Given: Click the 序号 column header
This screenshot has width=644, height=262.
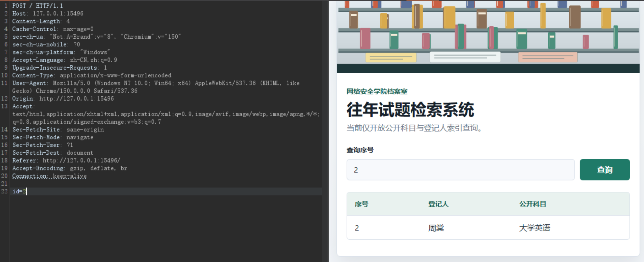Looking at the screenshot, I should tap(361, 204).
